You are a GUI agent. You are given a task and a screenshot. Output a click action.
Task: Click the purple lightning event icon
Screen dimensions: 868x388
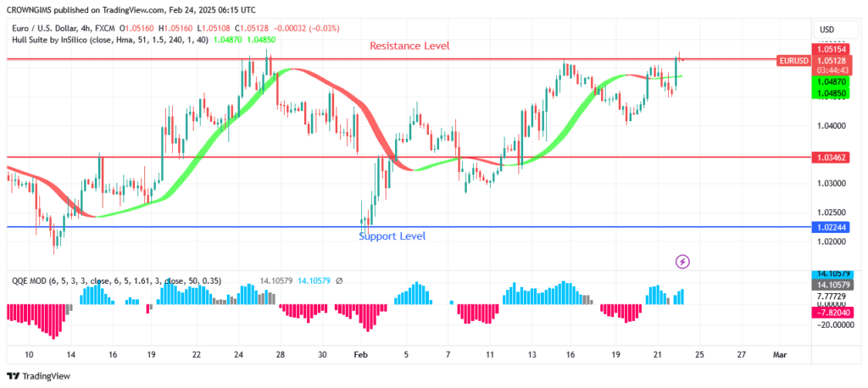point(682,261)
